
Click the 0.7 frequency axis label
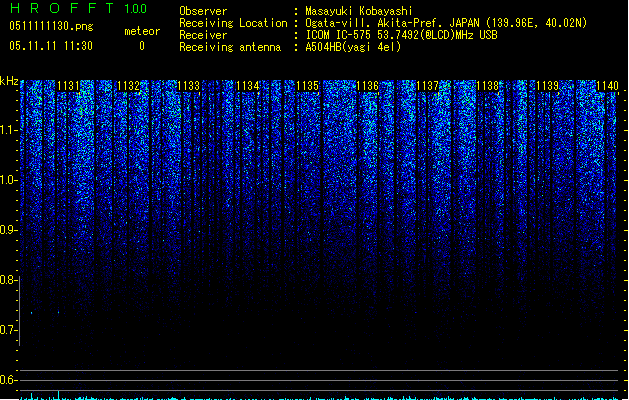(x=8, y=330)
